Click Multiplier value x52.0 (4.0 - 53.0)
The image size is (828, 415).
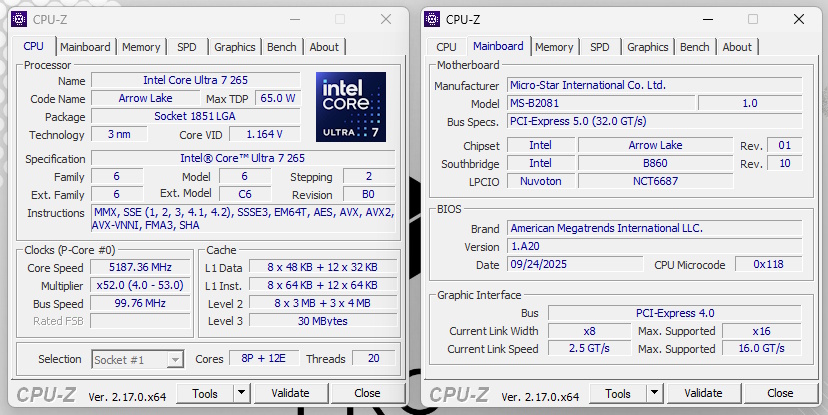[x=140, y=285]
